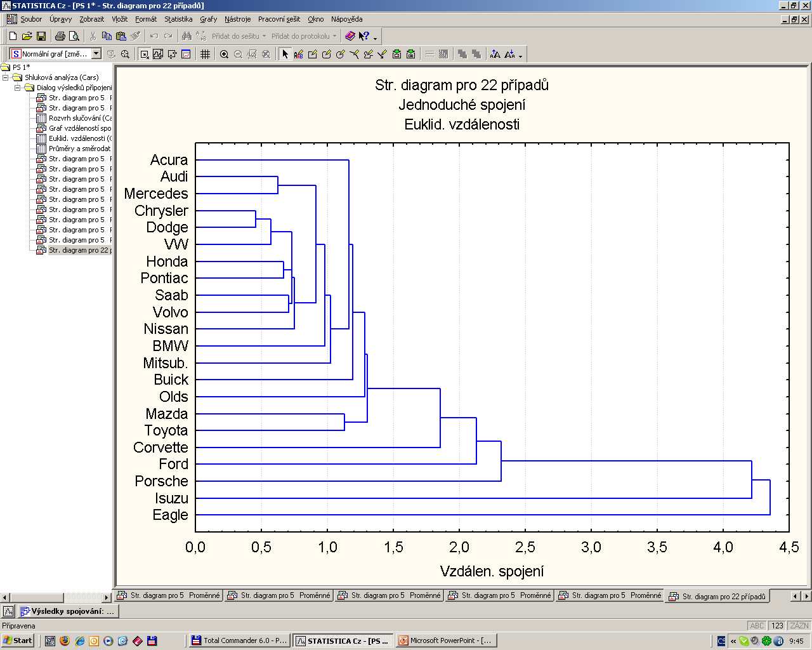Select 'Str. diagram pro 22' tree item
Viewport: 812px width, 650px height.
[74, 250]
